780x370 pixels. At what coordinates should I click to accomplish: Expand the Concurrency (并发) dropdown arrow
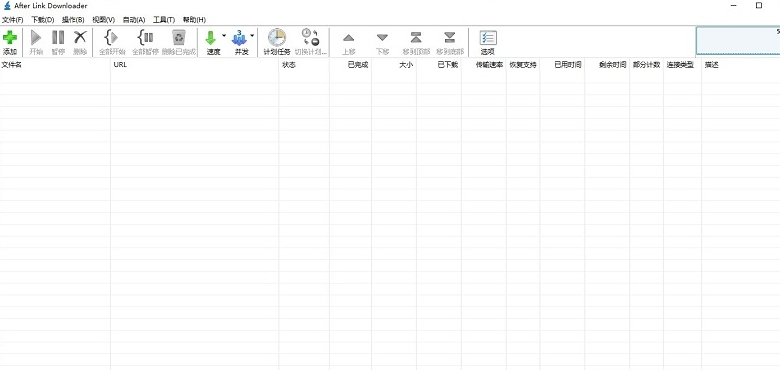(x=252, y=35)
